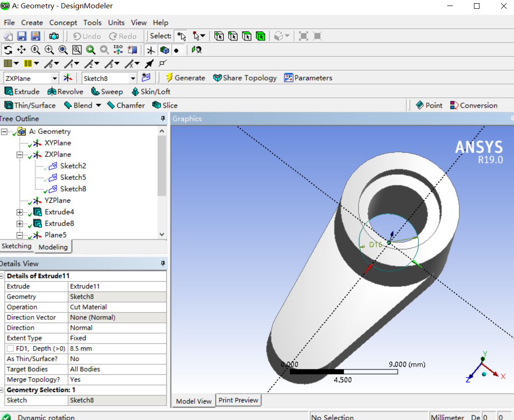
Task: Click the Generate button
Action: click(185, 78)
